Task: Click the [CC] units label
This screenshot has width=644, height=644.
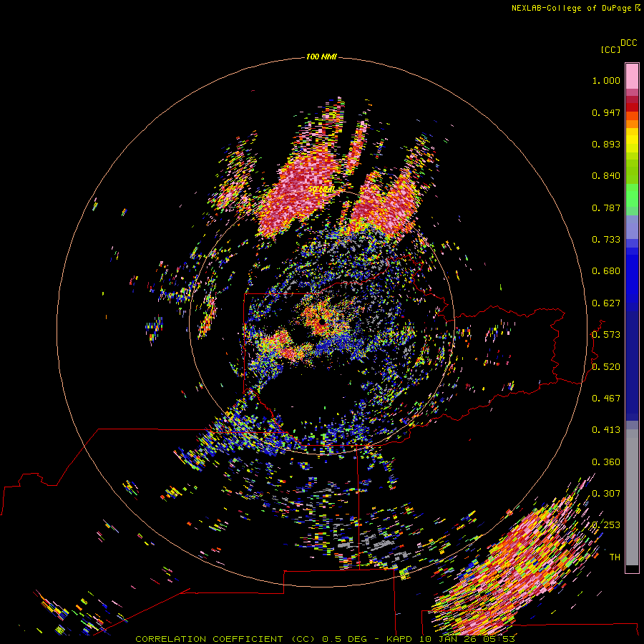Action: tap(610, 49)
